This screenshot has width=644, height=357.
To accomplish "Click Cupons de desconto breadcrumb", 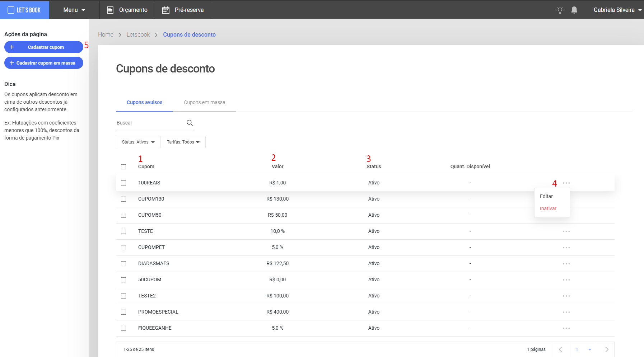I will 189,34.
